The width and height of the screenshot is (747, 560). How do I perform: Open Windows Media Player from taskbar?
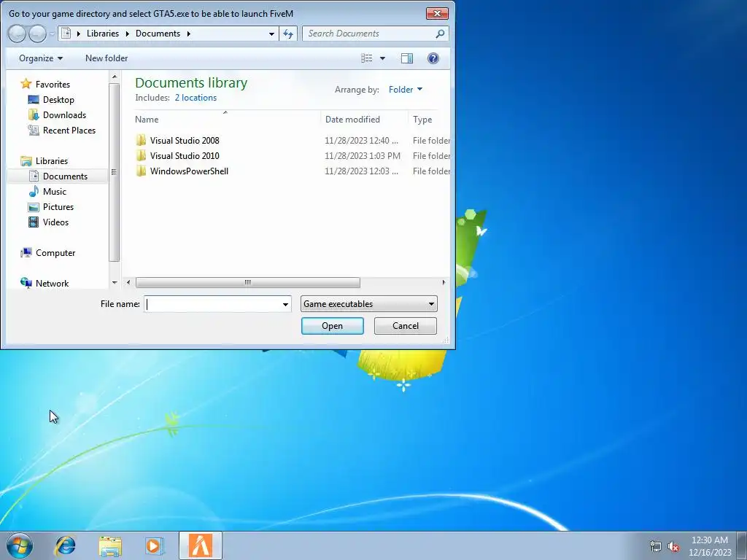pos(153,545)
